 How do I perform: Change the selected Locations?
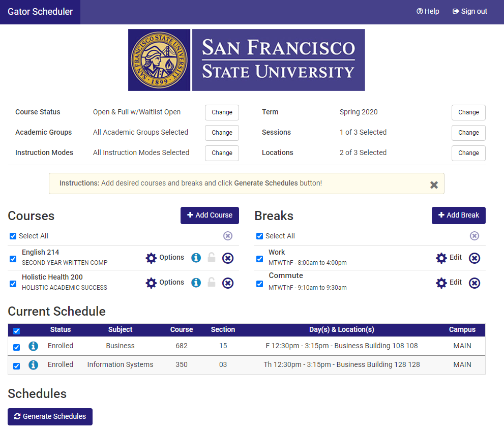[468, 153]
